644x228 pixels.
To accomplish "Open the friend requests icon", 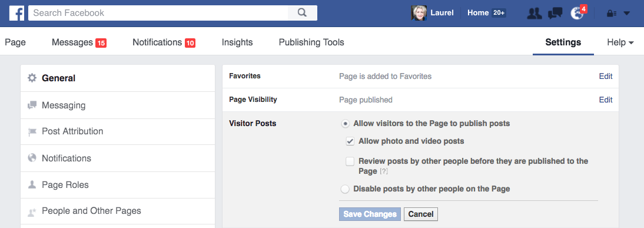I will [535, 13].
